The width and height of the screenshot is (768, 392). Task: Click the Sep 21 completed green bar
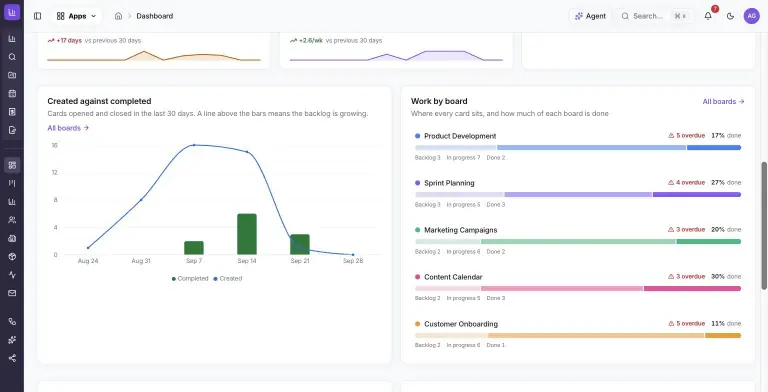click(x=300, y=245)
